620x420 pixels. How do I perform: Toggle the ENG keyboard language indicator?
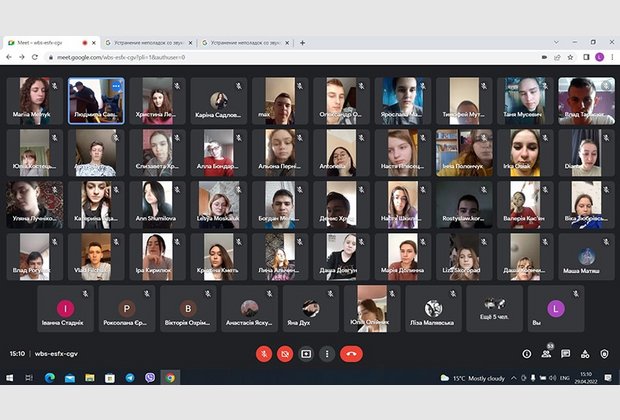click(565, 378)
